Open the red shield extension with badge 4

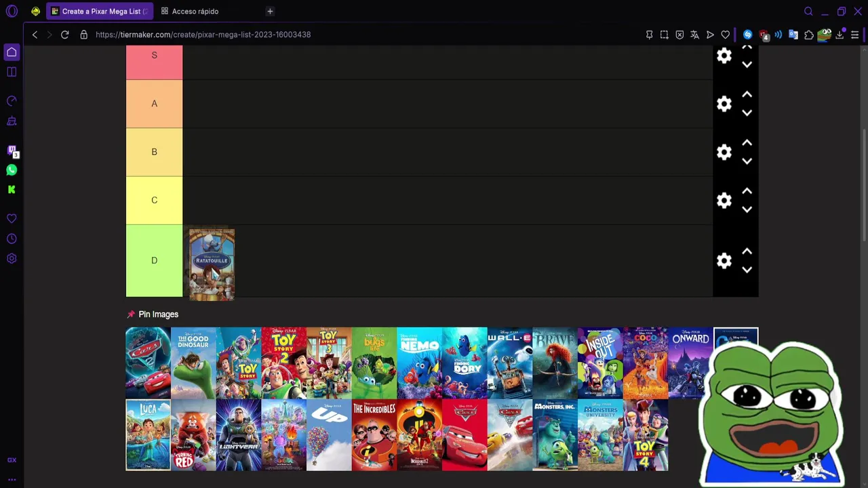[x=764, y=35]
